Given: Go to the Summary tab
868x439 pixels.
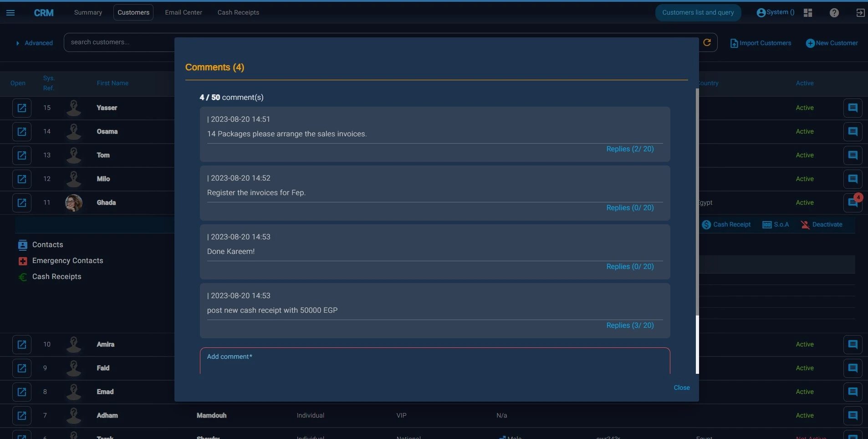Looking at the screenshot, I should pos(88,12).
